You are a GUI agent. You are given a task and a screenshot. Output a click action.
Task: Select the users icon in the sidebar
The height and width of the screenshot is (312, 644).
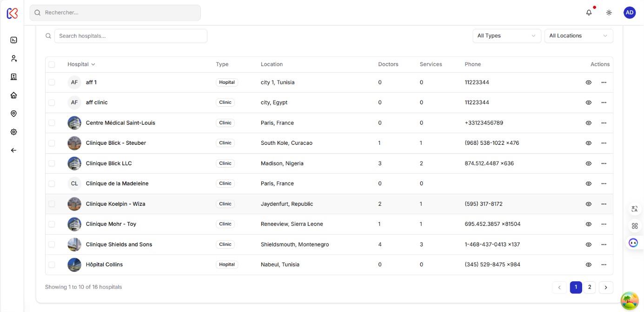[13, 58]
